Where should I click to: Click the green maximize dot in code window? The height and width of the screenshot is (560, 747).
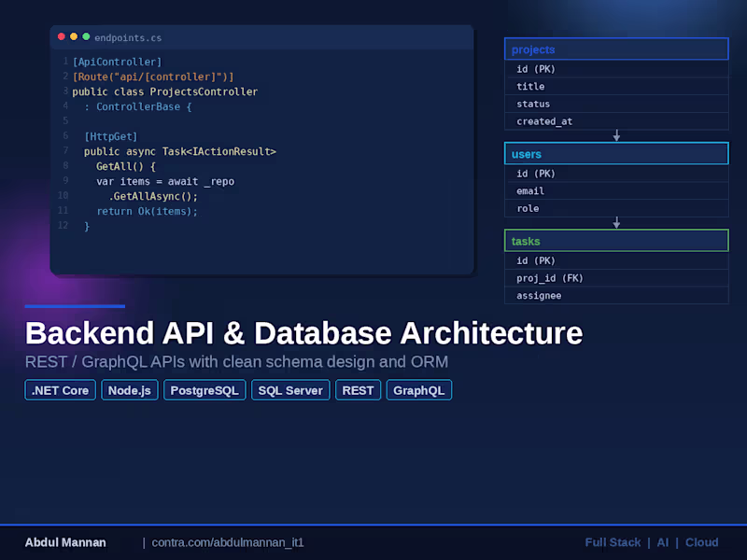[x=86, y=36]
